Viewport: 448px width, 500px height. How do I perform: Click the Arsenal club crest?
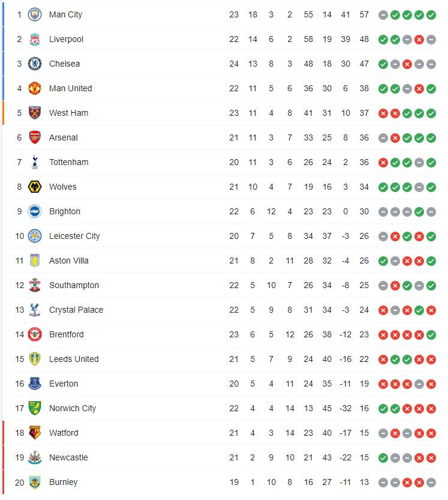[35, 137]
